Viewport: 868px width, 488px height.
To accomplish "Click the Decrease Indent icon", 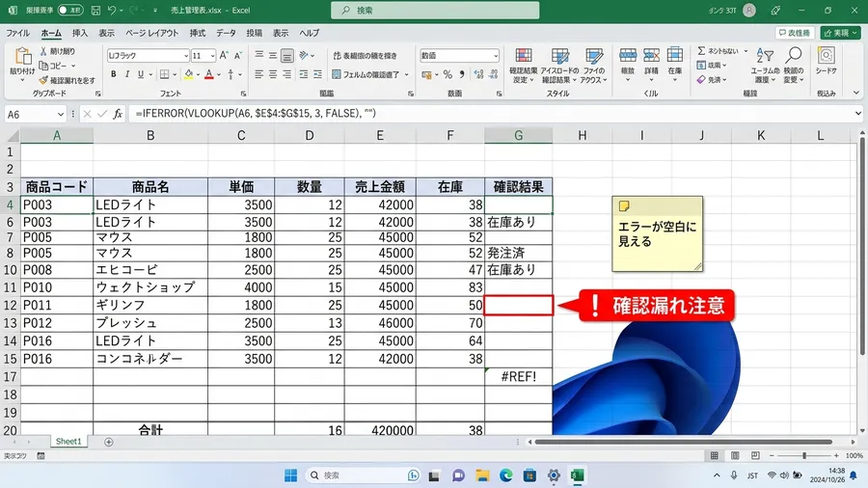I will point(304,74).
